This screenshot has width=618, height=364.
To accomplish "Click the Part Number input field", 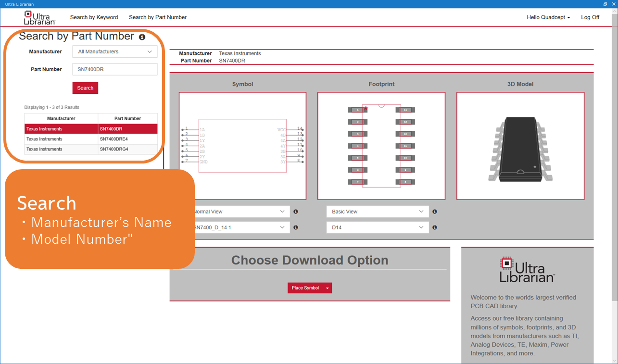I will click(x=114, y=69).
